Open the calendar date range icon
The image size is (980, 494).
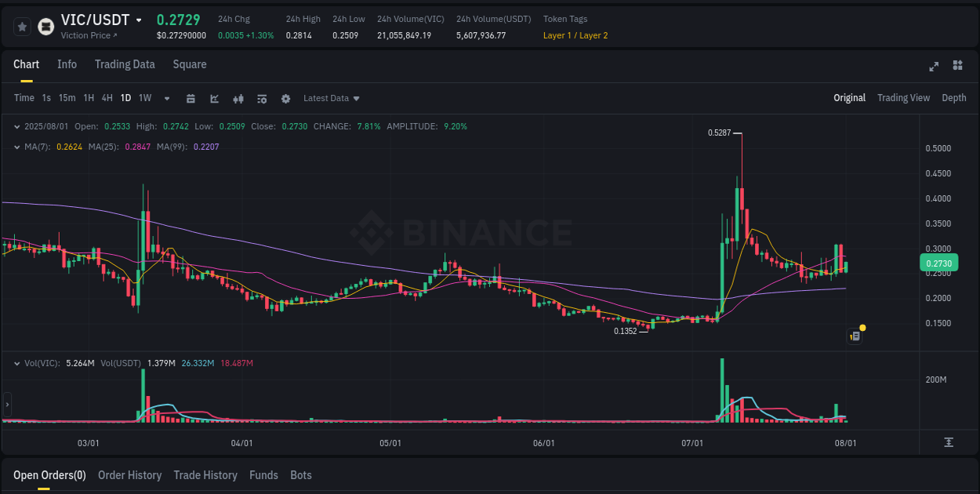(x=191, y=98)
